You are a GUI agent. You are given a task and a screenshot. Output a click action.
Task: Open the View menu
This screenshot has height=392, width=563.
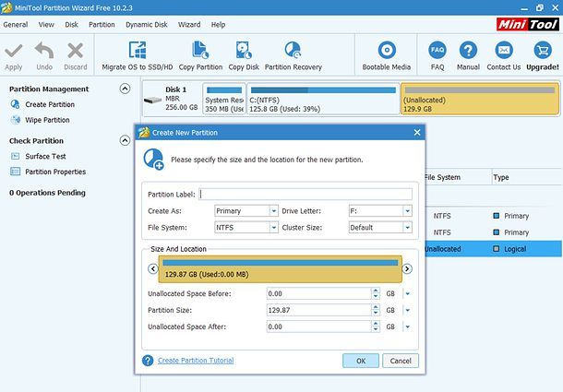point(46,25)
